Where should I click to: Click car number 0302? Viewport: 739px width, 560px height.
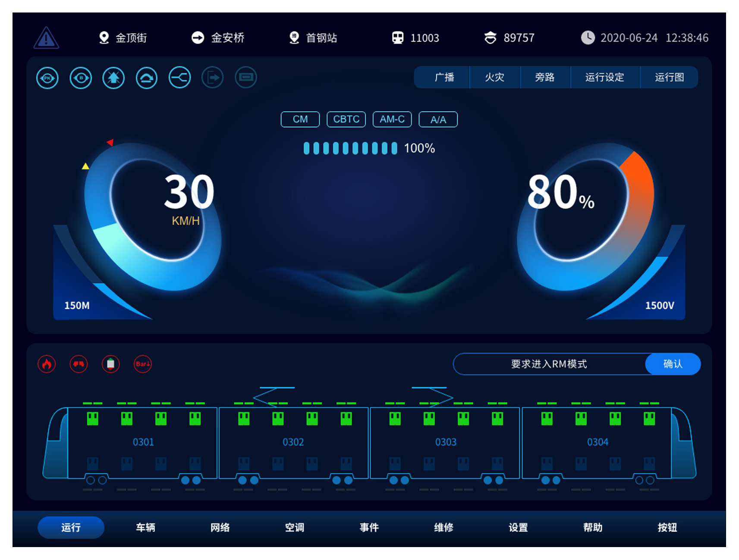pyautogui.click(x=293, y=442)
